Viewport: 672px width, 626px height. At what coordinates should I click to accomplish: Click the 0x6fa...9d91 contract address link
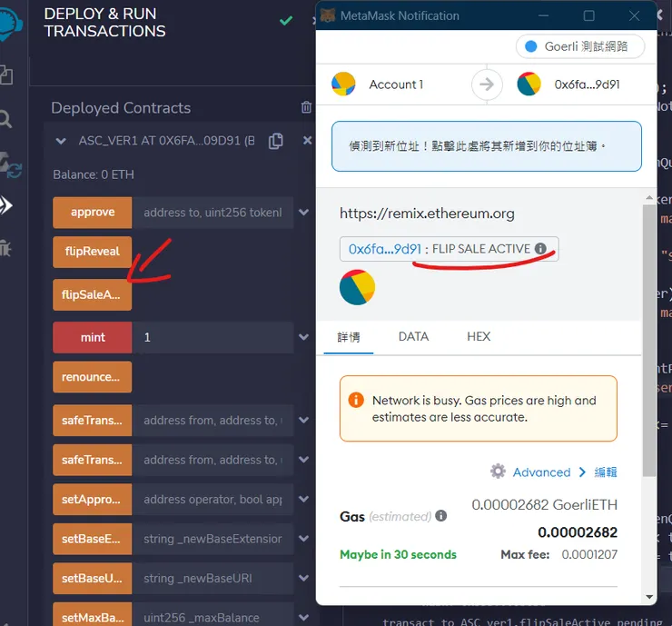385,249
